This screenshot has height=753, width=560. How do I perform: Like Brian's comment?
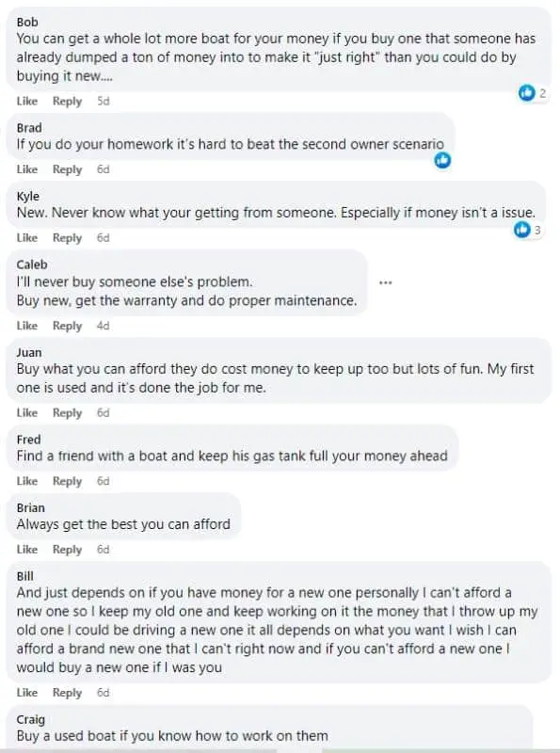tap(27, 550)
